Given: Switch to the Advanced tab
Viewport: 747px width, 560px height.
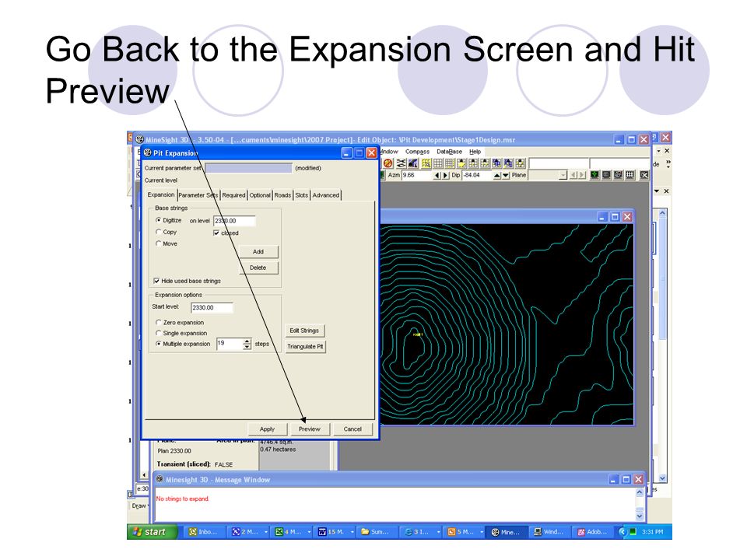Looking at the screenshot, I should coord(326,195).
